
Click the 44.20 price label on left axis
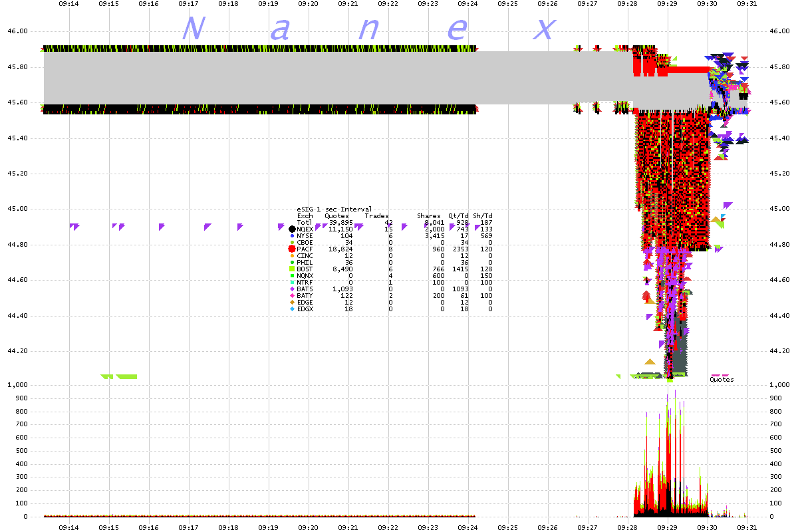tap(17, 350)
